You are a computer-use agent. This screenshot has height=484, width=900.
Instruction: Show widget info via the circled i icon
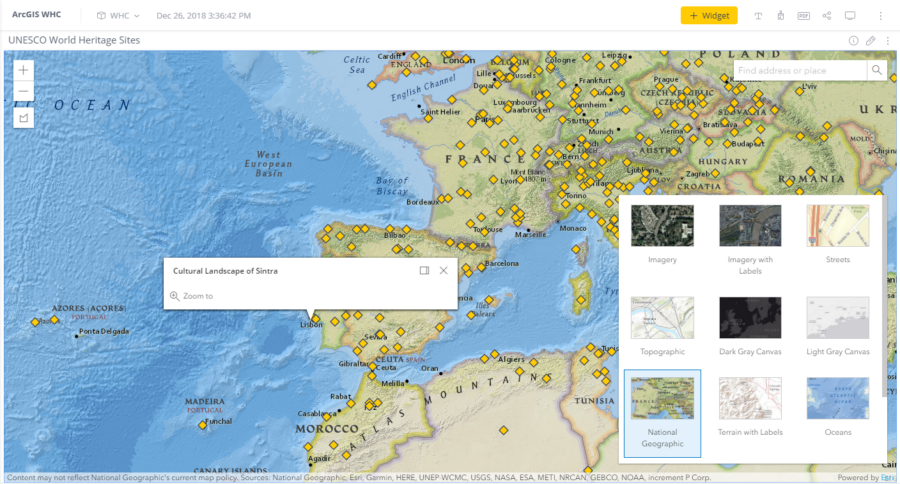[x=854, y=40]
